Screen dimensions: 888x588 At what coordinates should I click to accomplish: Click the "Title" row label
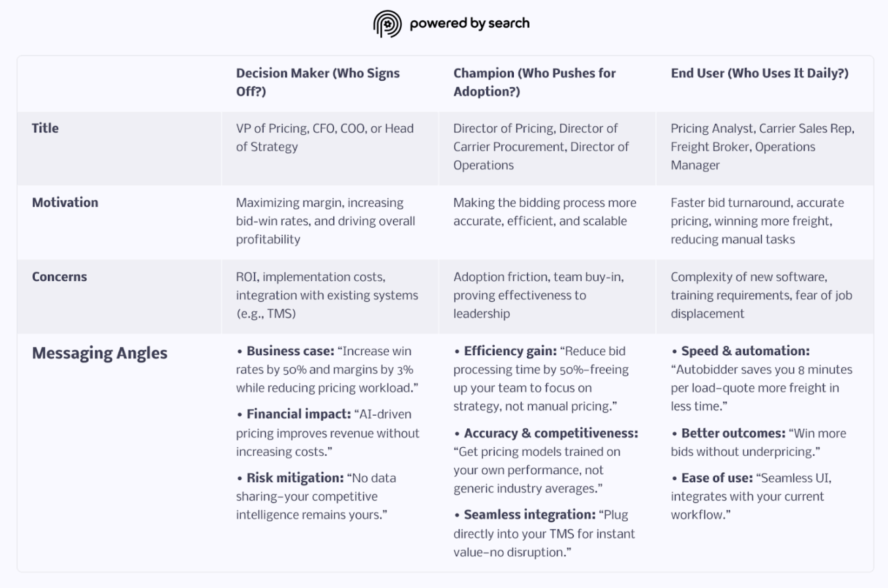(45, 128)
